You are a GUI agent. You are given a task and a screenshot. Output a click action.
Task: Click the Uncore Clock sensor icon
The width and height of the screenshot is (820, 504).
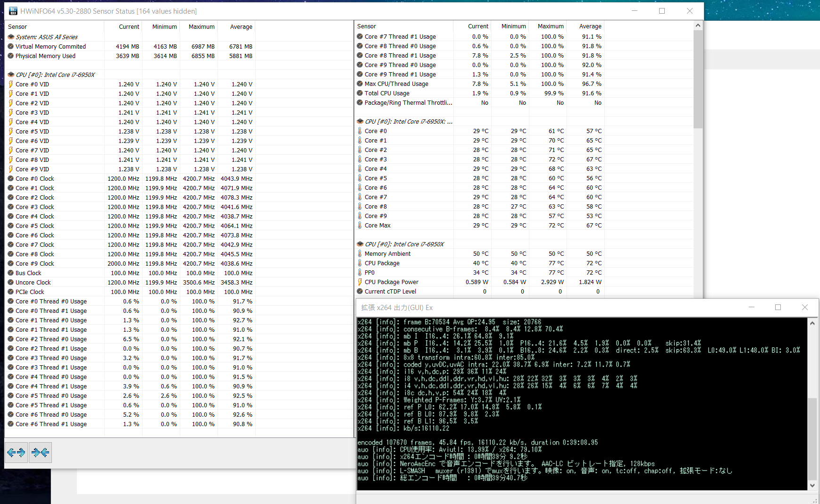point(11,282)
